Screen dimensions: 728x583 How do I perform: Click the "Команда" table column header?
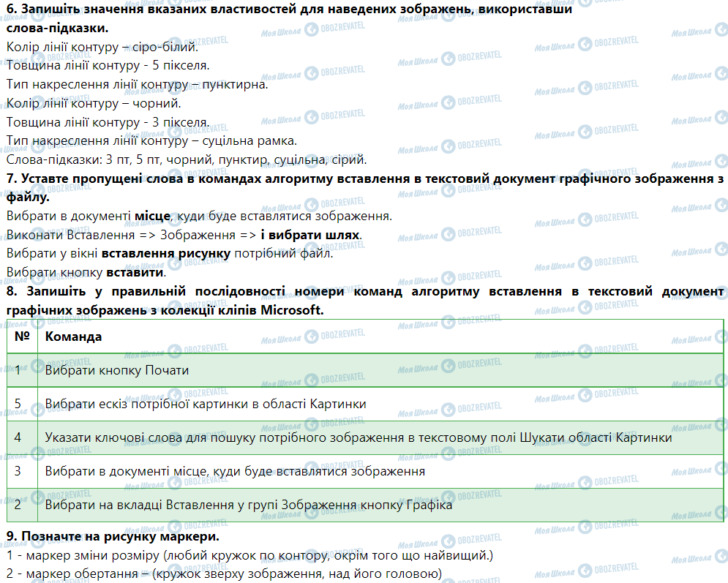click(x=73, y=336)
